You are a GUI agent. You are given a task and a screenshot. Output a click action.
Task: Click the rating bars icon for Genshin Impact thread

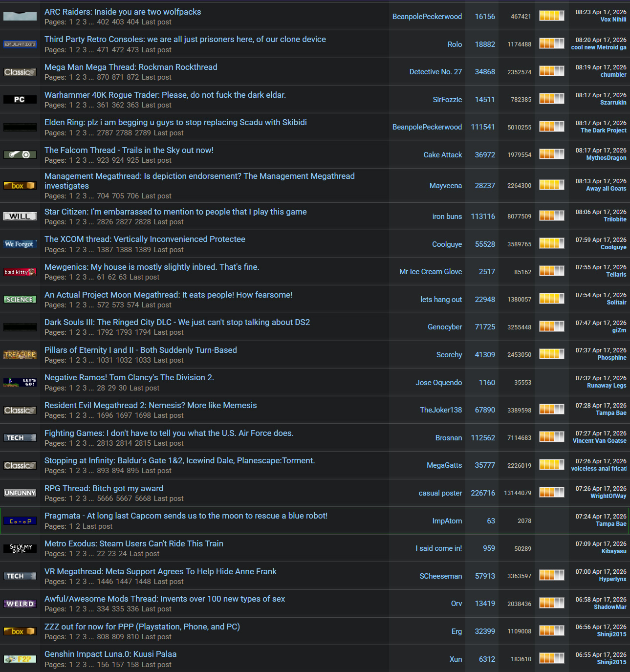point(552,658)
